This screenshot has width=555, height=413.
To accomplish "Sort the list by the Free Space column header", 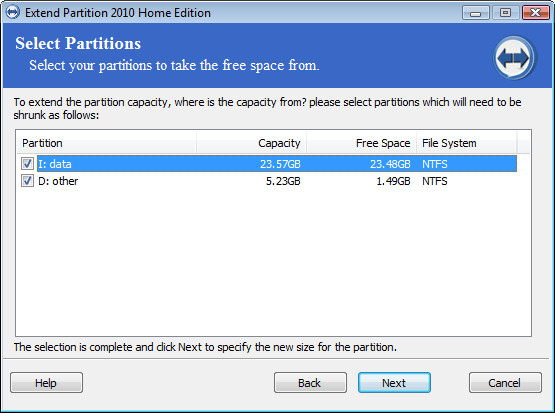I will coord(361,143).
